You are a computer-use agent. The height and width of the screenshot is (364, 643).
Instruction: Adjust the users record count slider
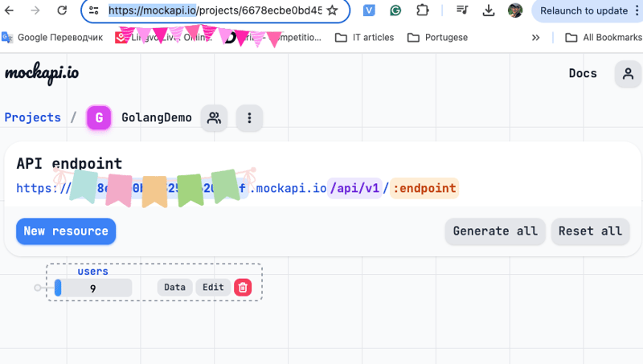pos(93,288)
